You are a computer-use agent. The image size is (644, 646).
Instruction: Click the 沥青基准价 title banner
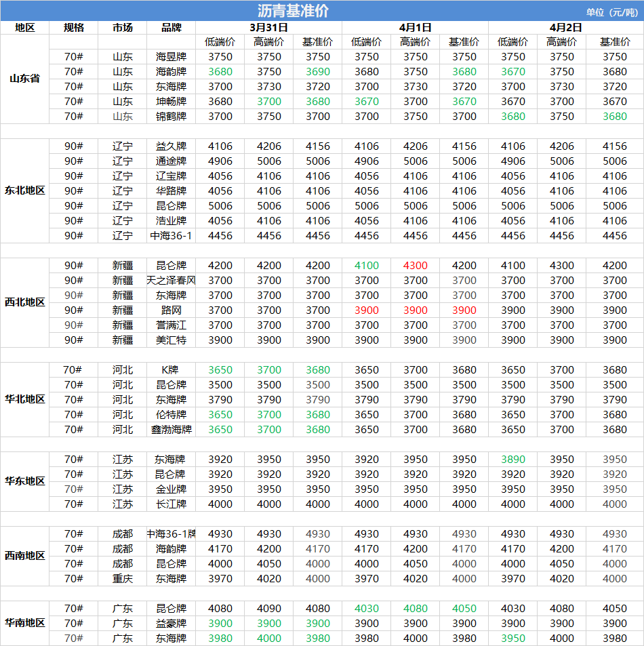pos(293,11)
